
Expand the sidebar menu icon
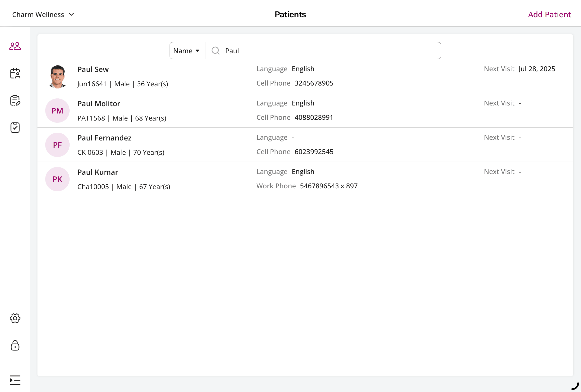[x=15, y=380]
